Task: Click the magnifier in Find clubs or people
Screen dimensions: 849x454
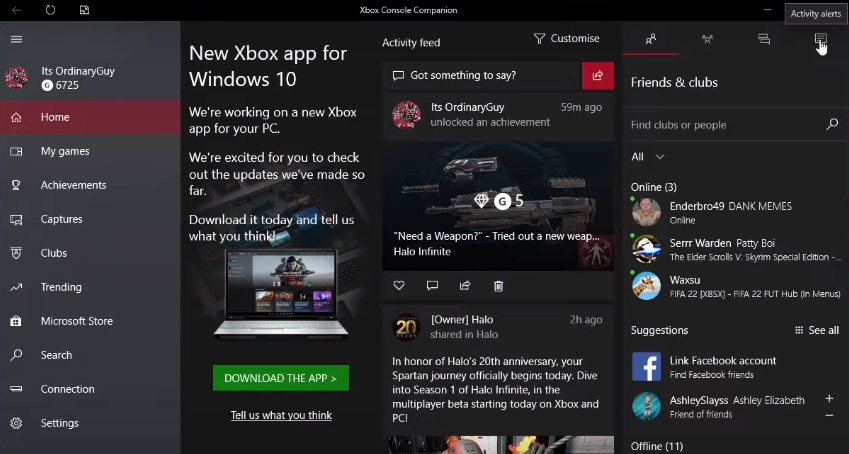Action: (x=832, y=125)
